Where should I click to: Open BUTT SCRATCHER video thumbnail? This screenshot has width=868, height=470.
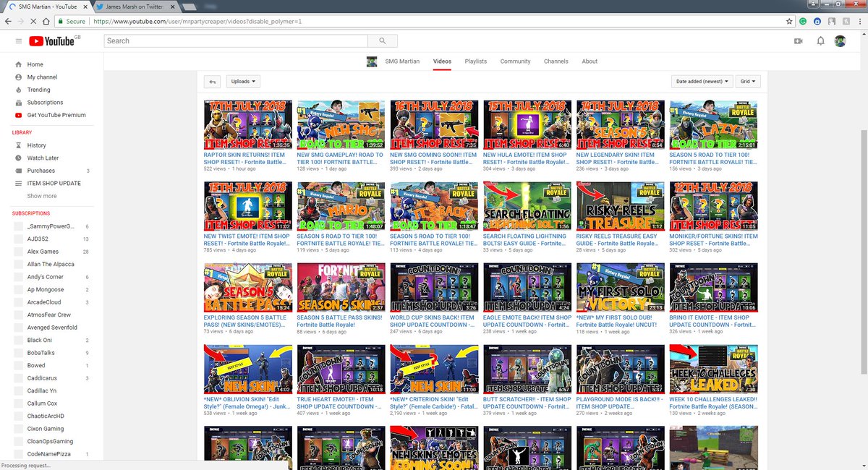(x=527, y=369)
